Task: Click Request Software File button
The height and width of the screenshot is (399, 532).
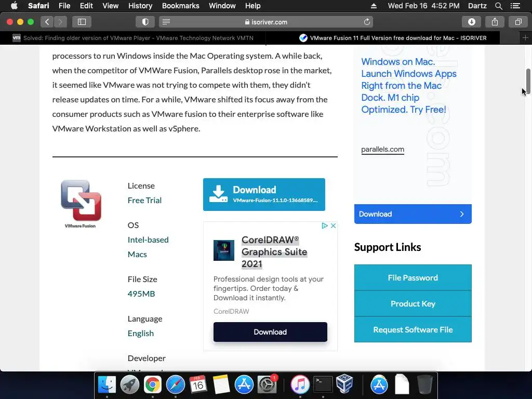Action: [x=413, y=329]
